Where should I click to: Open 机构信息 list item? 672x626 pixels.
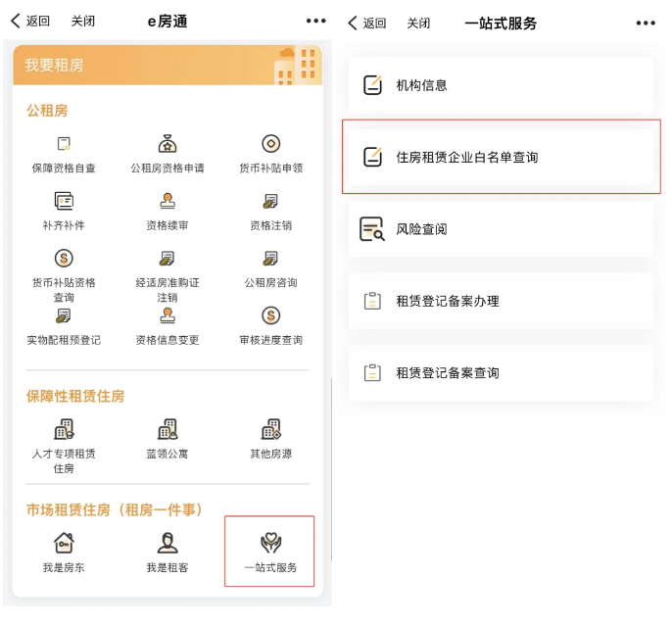(x=498, y=85)
